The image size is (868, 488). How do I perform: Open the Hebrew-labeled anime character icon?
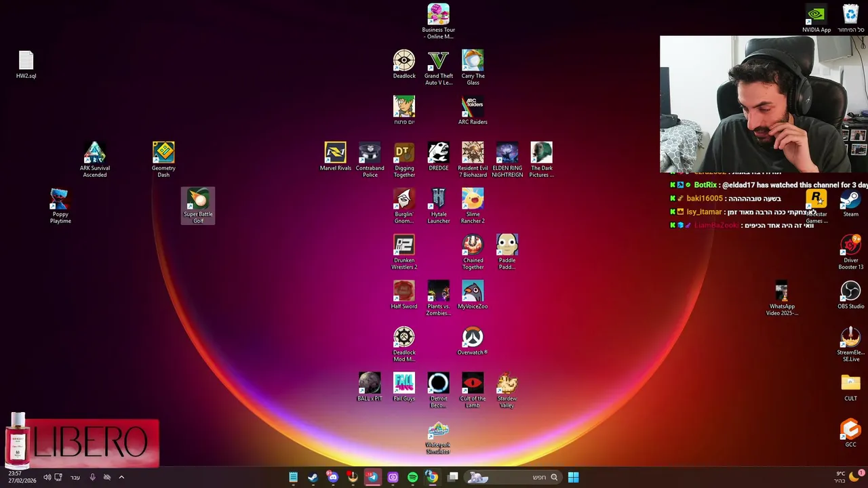click(404, 110)
